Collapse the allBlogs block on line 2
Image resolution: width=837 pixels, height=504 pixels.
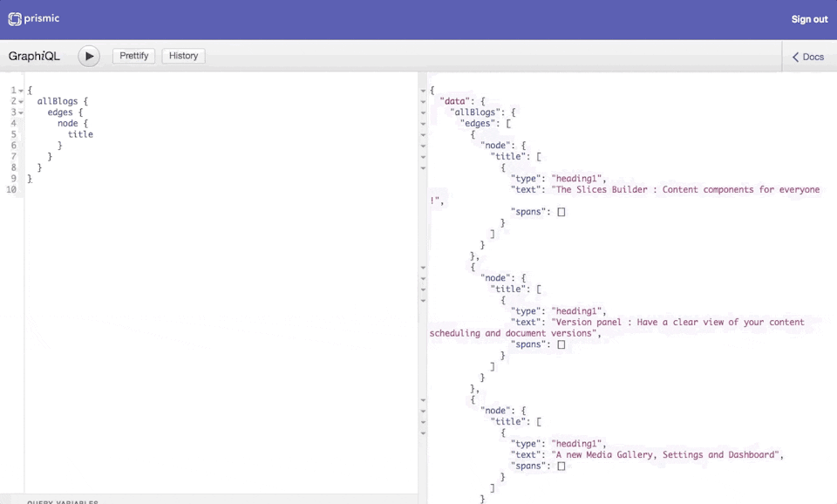(x=21, y=101)
